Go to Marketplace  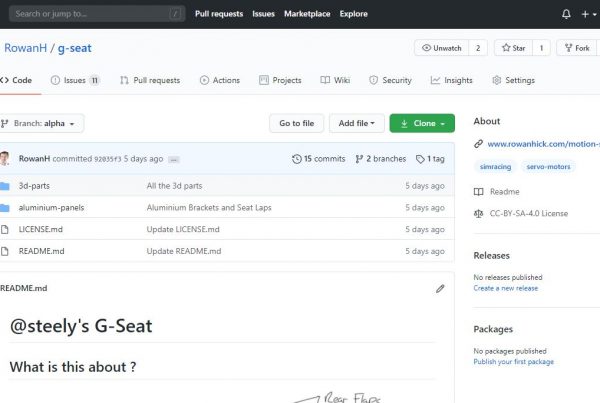pos(307,14)
